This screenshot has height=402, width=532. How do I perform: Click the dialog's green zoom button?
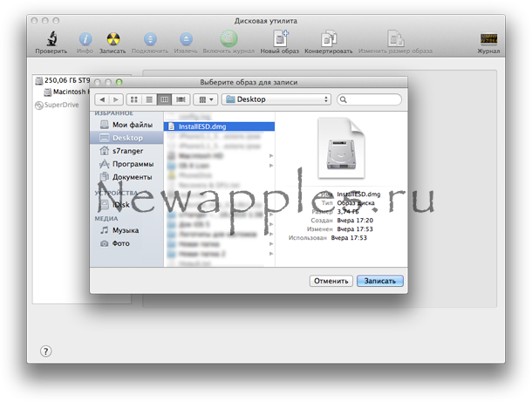coord(119,82)
